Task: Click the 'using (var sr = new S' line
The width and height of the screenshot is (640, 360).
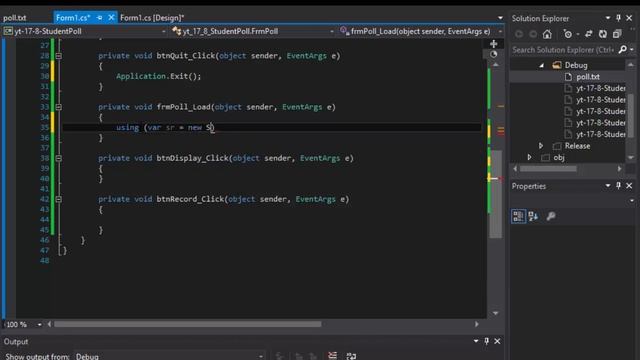Action: 164,127
